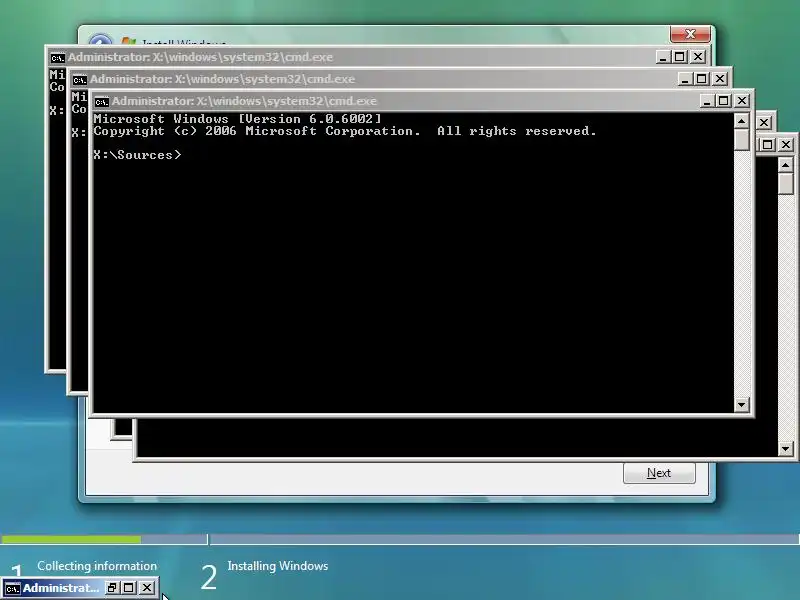Minimize the rearmost command prompt window
800x600 pixels.
663,57
